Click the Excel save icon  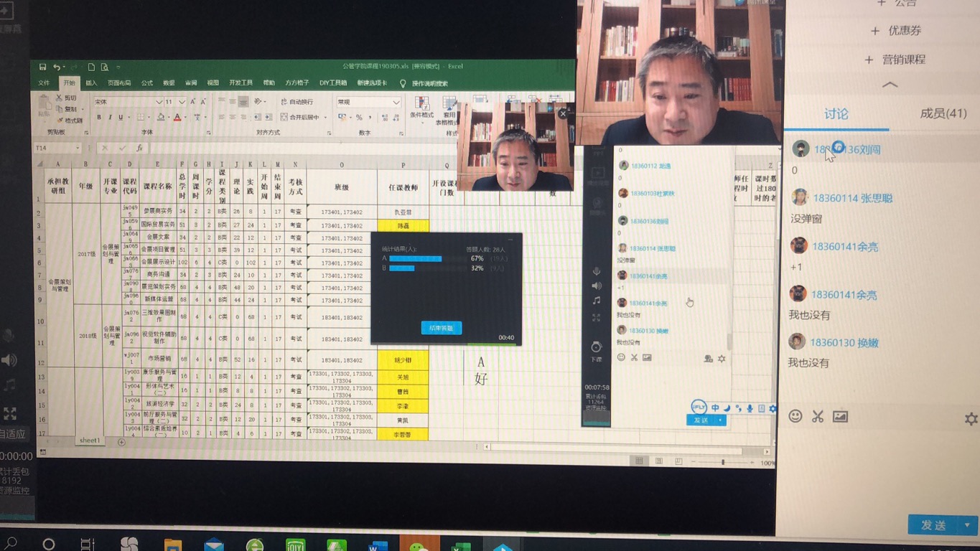tap(42, 67)
